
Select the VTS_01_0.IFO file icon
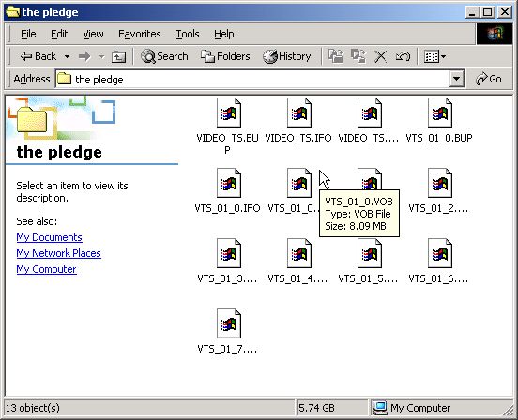pos(229,183)
